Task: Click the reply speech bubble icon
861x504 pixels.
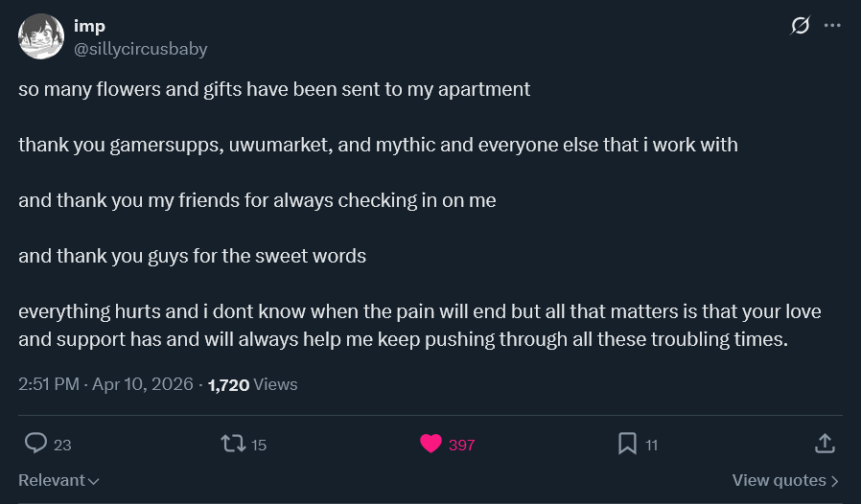Action: click(36, 443)
